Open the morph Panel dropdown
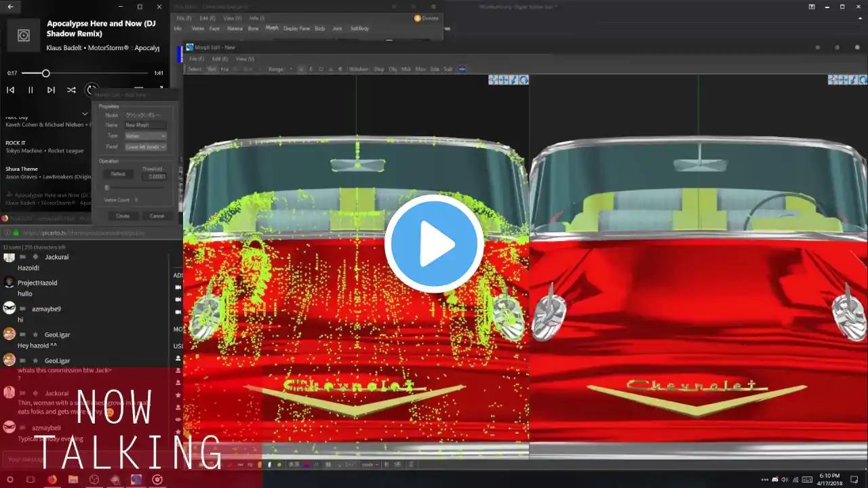Image resolution: width=868 pixels, height=488 pixels. click(x=146, y=147)
